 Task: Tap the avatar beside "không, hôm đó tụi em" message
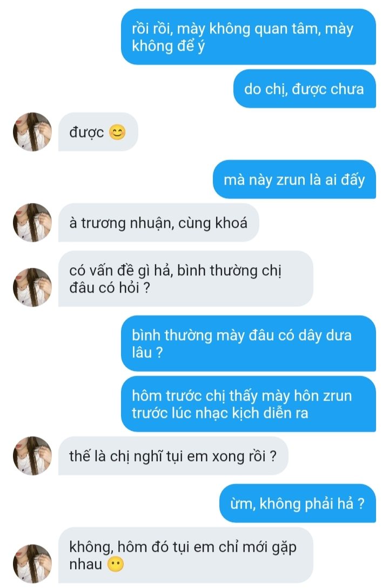(x=32, y=564)
